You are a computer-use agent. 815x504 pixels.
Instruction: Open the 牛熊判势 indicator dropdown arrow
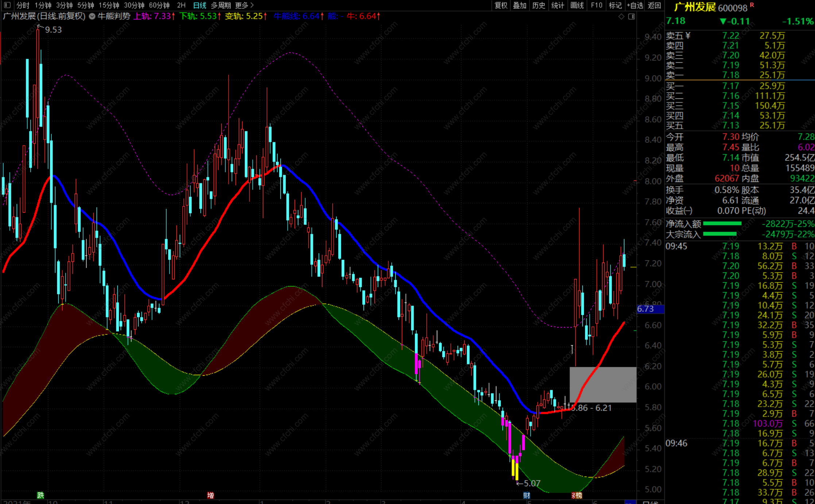92,16
